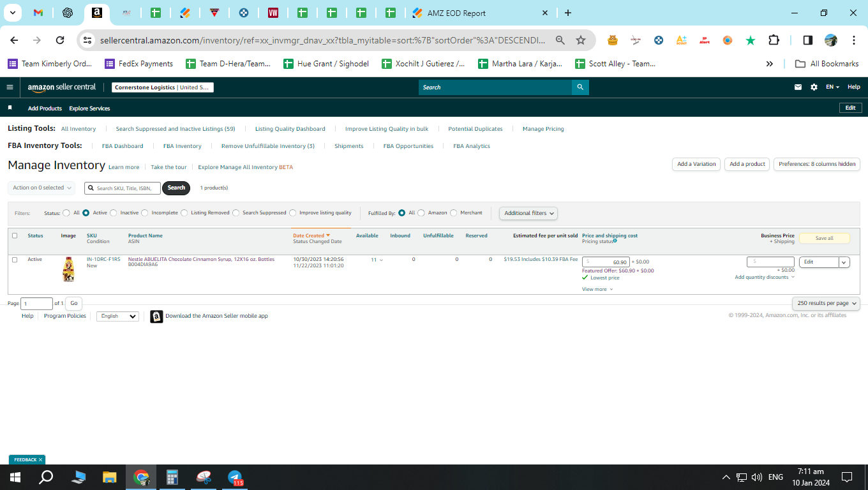Open File Explorer from the taskbar
Screen dimensions: 868x490
pyautogui.click(x=110, y=477)
